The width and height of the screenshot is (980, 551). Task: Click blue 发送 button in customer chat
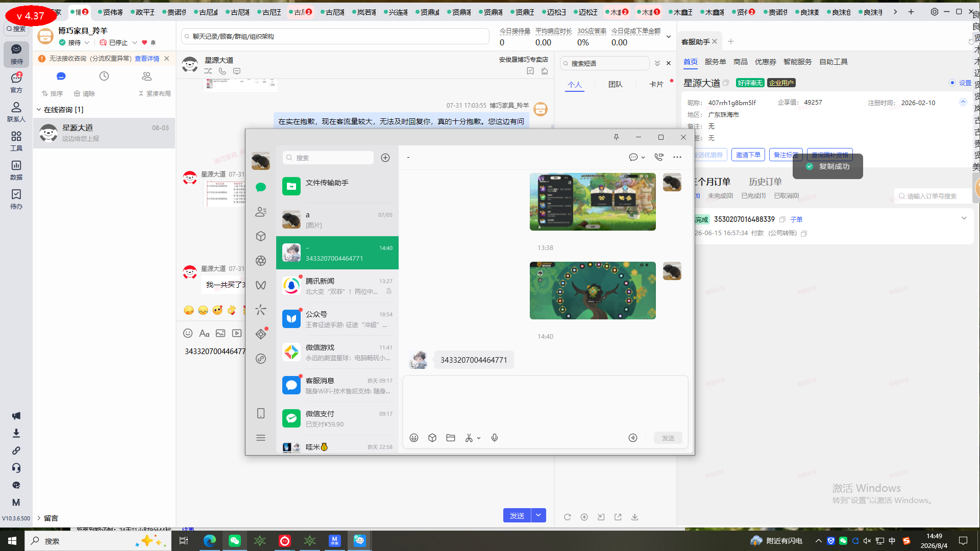pos(517,515)
